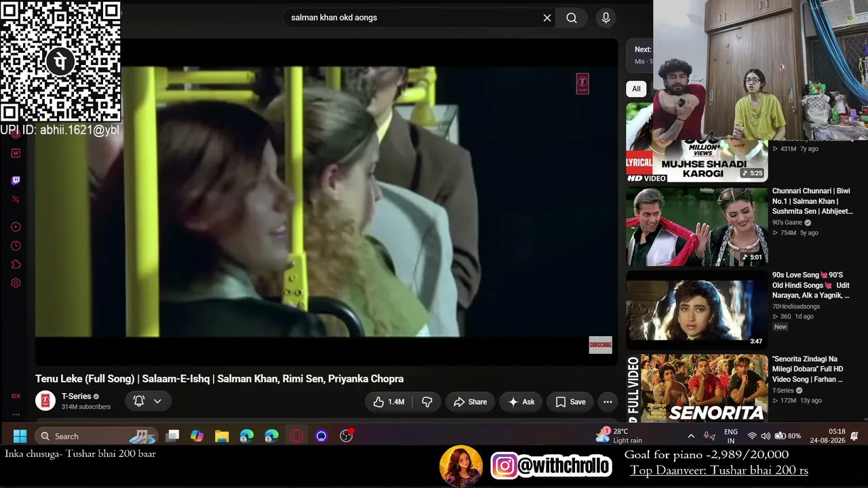Toggle the notification bell for T-Series
Screen dimensions: 868x488
point(139,401)
